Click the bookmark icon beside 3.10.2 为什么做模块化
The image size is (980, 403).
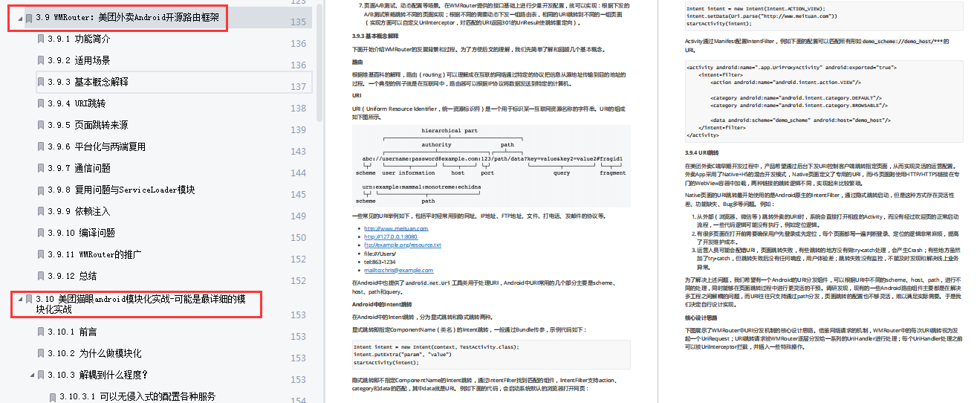coord(42,353)
